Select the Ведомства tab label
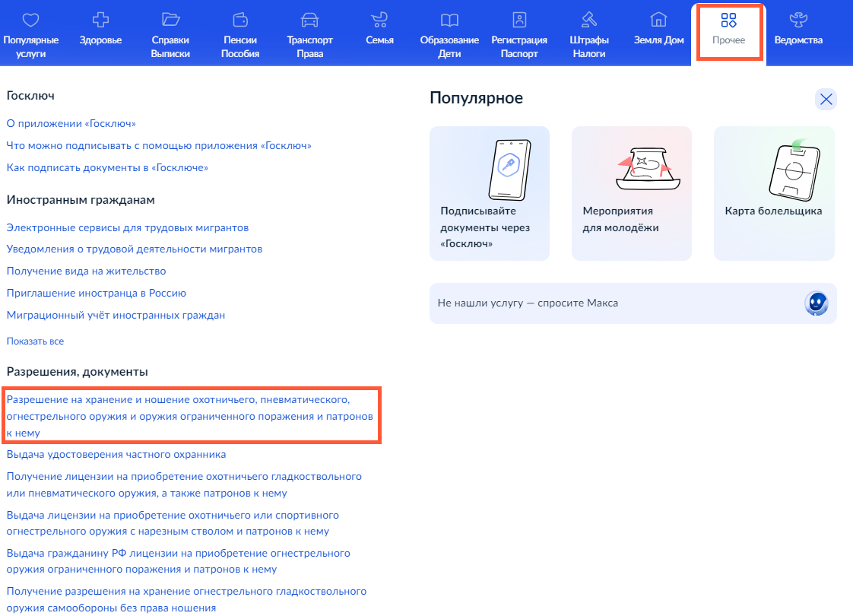The image size is (853, 616). coord(798,40)
